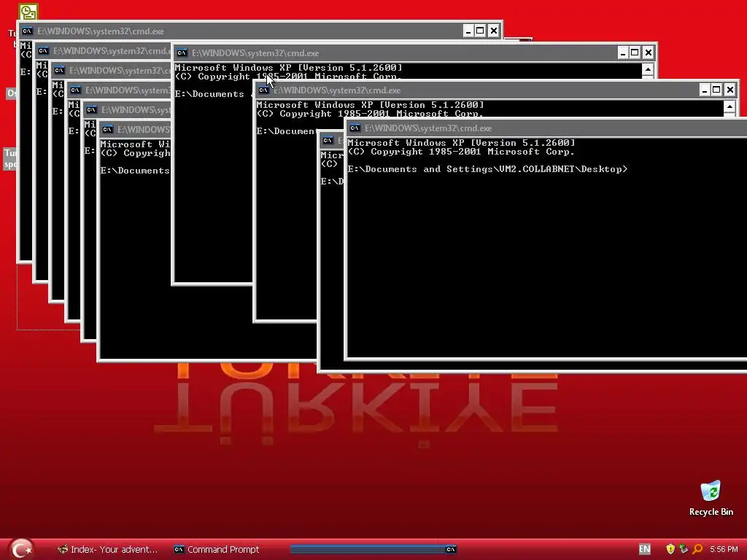Screen dimensions: 747x560
Task: Click cmd icon of window titled only 'E:\WINDOWS'
Action: (x=107, y=130)
